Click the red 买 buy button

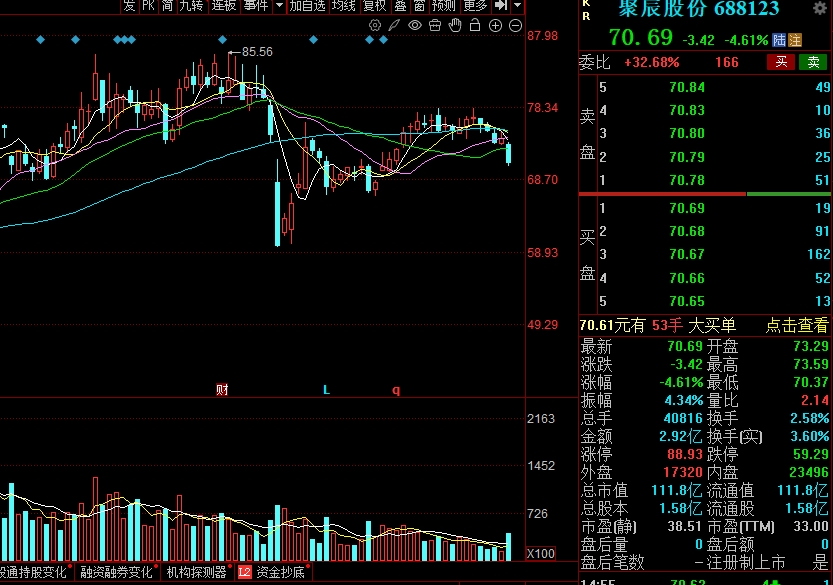pyautogui.click(x=781, y=62)
